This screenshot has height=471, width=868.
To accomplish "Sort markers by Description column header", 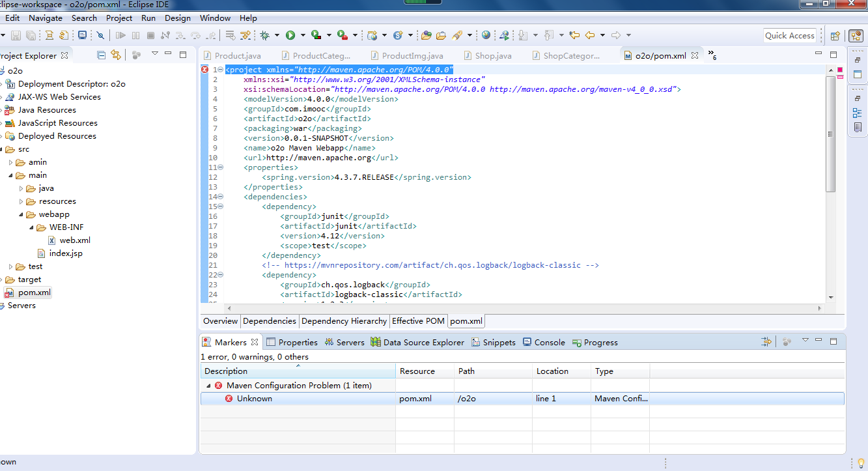I will click(298, 371).
